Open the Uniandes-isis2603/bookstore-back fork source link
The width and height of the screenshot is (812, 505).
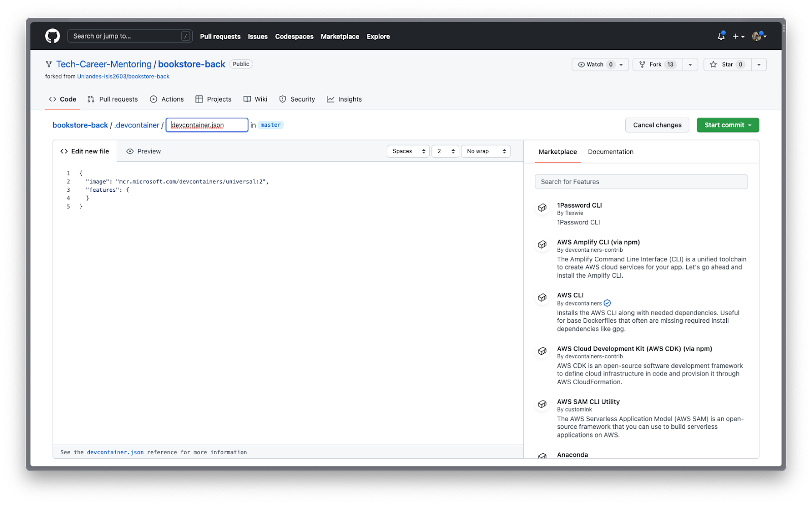(x=123, y=77)
